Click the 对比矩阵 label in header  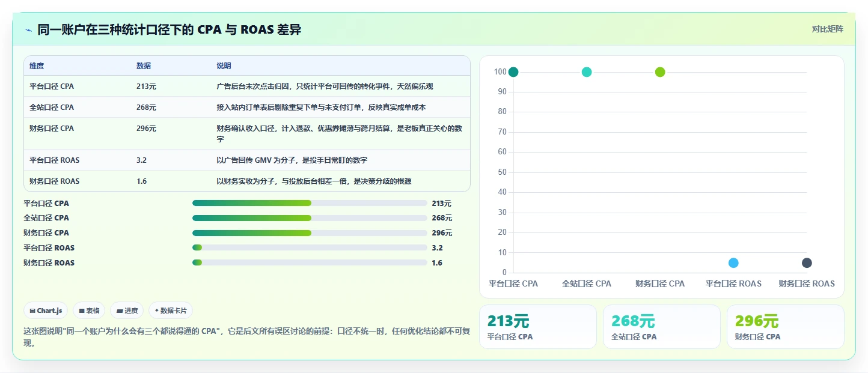click(x=827, y=29)
